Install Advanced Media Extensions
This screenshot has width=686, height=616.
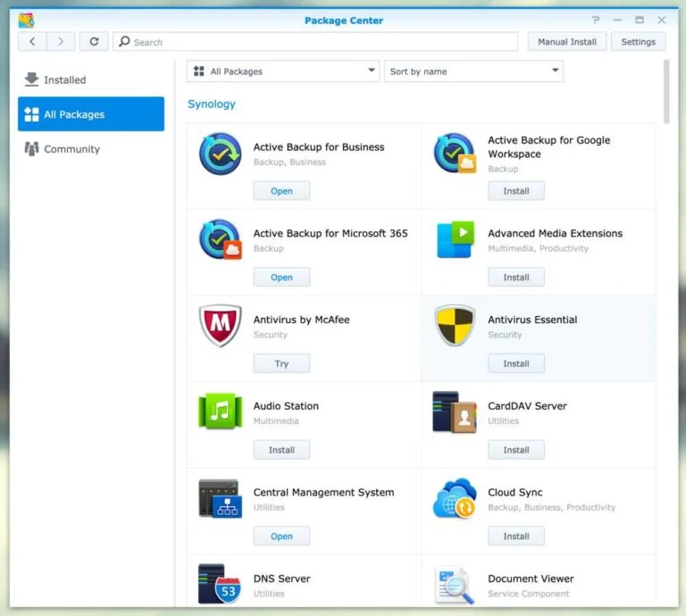(x=516, y=277)
